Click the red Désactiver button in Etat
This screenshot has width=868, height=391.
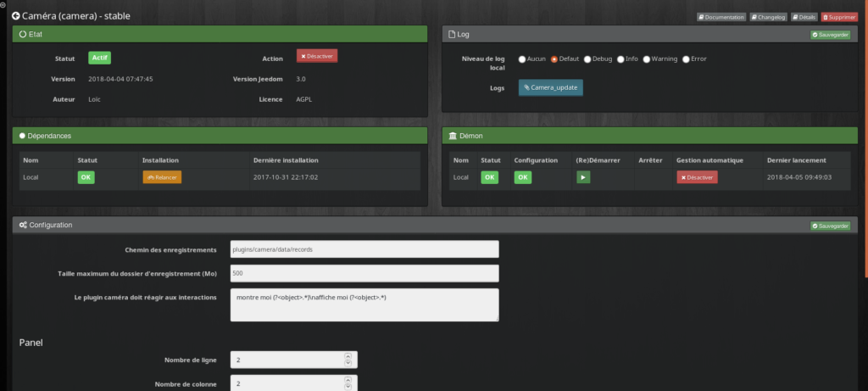coord(317,56)
